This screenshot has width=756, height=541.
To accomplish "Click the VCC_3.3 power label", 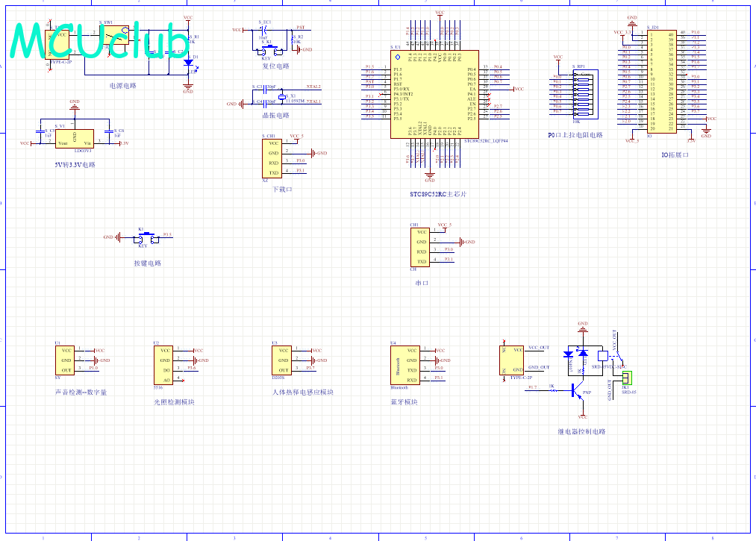I will point(622,32).
